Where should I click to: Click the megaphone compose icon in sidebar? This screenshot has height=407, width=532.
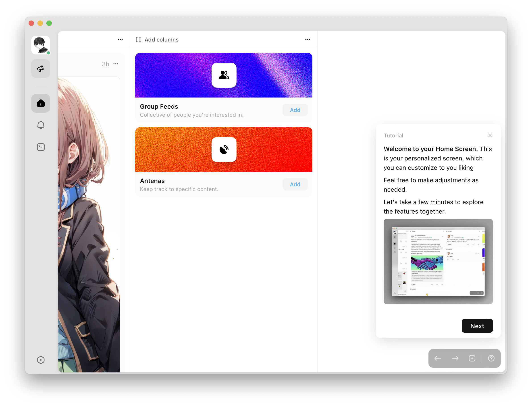click(x=40, y=69)
